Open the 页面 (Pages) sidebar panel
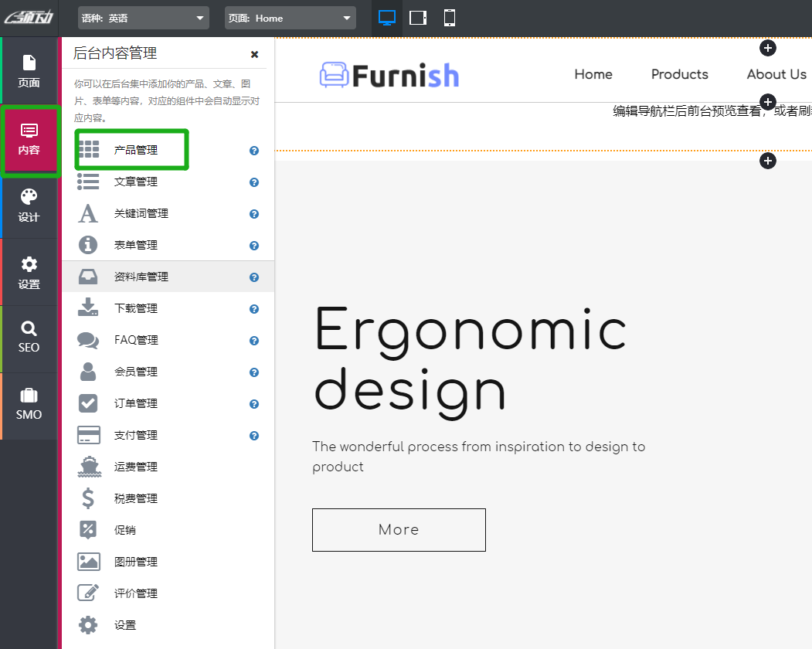The width and height of the screenshot is (812, 649). [x=29, y=71]
